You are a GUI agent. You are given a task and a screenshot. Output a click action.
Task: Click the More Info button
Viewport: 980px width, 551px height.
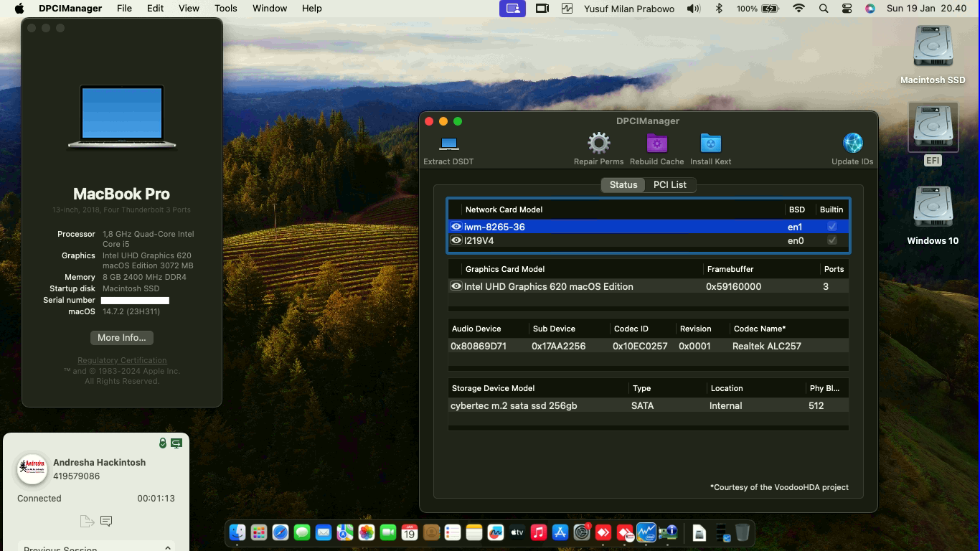[x=121, y=337]
